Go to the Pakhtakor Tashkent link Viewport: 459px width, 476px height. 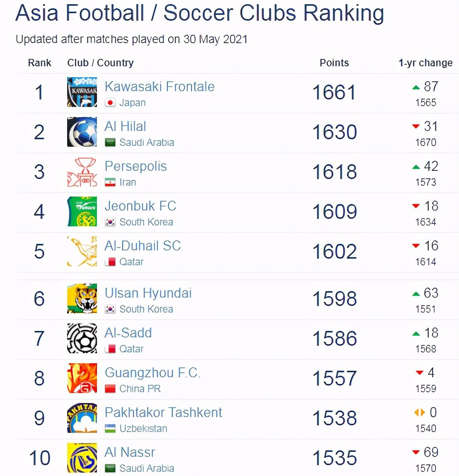pos(163,413)
